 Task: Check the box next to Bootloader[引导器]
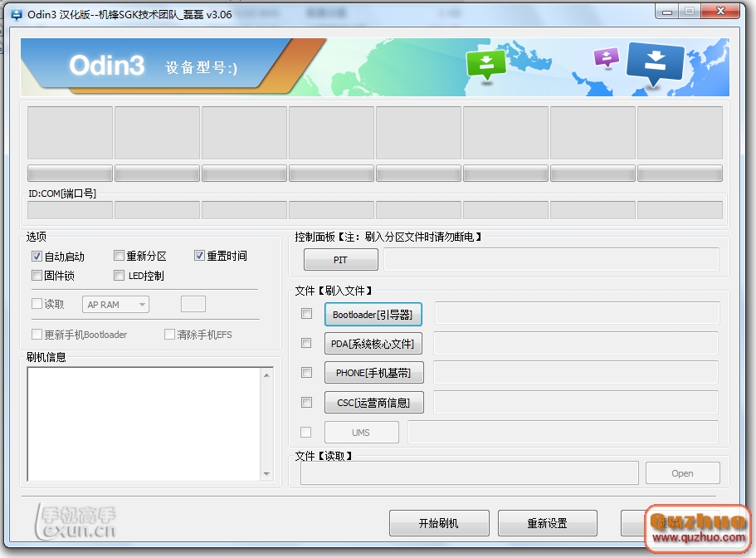[x=306, y=314]
